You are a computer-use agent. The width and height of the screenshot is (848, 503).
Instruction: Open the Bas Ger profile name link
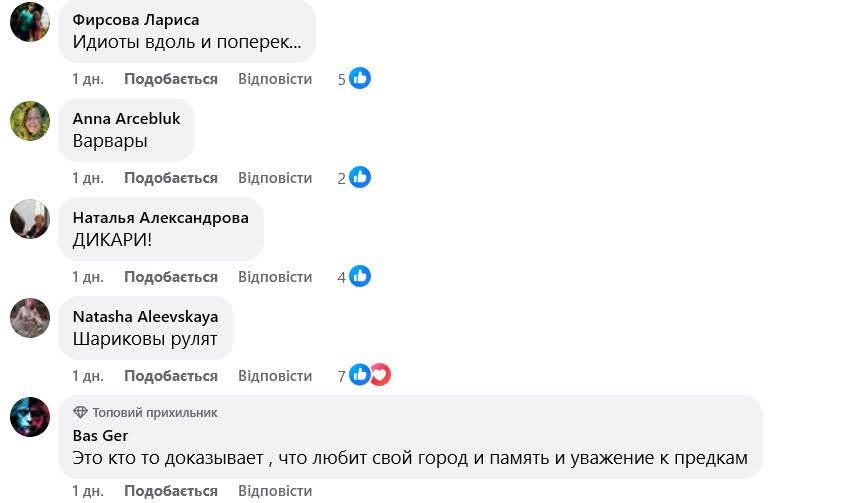point(100,435)
